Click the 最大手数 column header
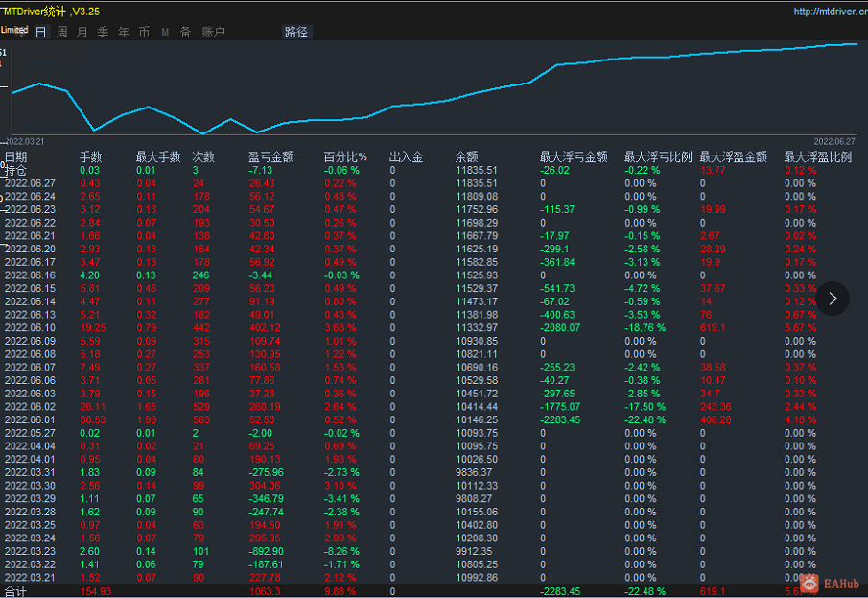 click(158, 156)
